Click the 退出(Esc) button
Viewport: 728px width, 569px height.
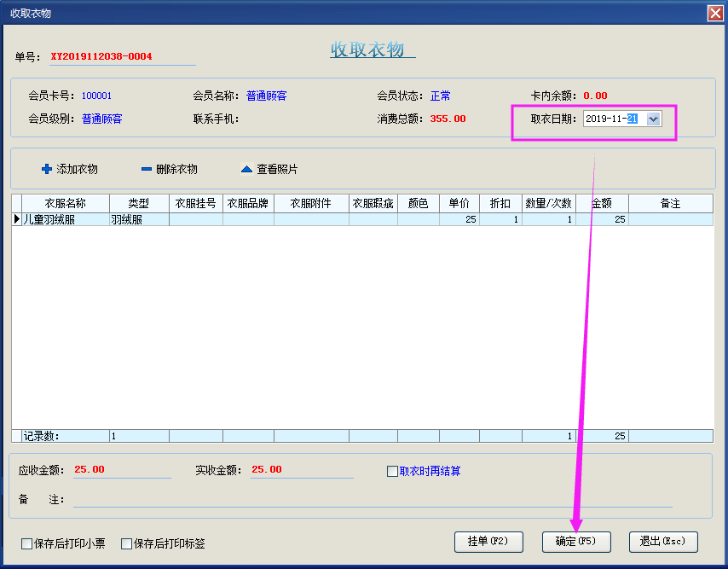[662, 541]
